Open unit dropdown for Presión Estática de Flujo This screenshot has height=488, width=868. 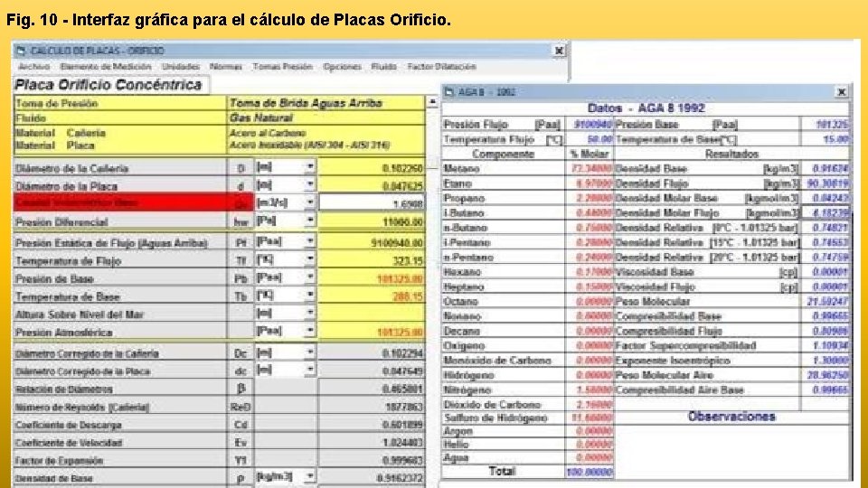pyautogui.click(x=310, y=241)
